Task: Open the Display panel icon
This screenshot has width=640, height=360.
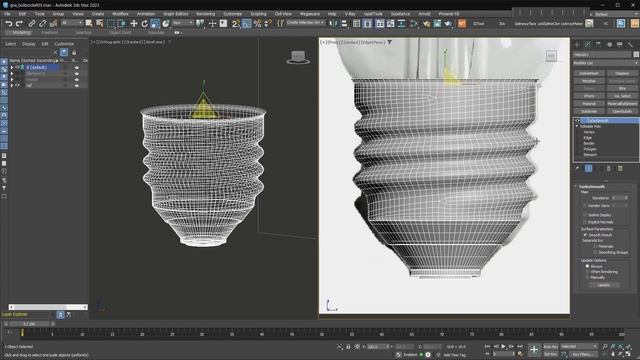Action: coord(620,44)
